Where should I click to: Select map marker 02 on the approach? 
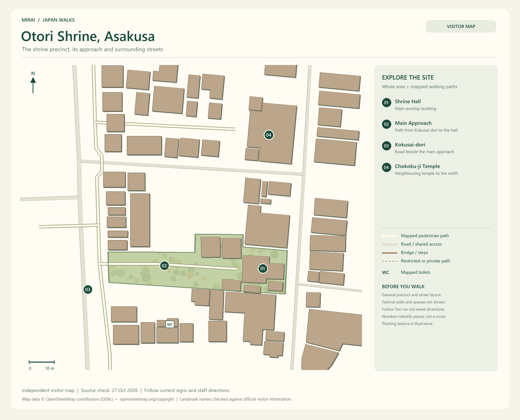tap(164, 266)
